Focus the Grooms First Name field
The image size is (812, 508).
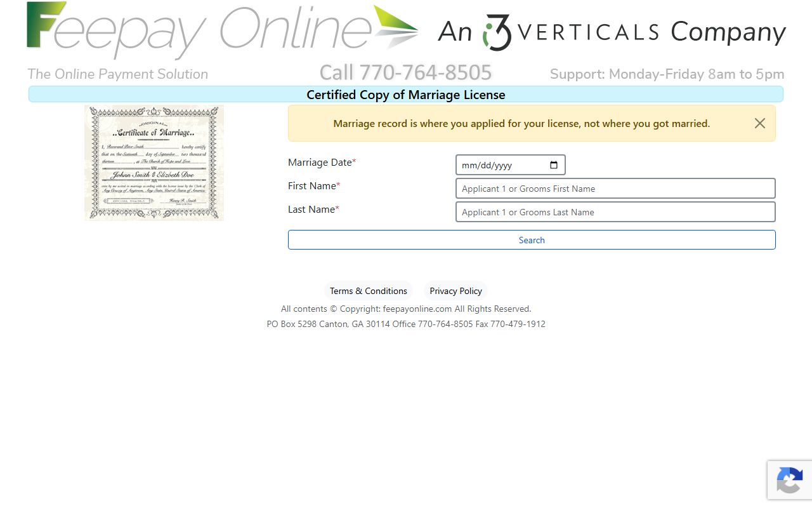tap(615, 189)
